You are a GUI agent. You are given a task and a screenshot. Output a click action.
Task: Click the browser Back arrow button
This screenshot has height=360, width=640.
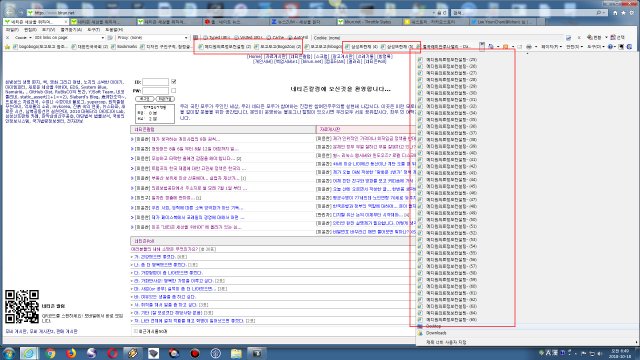pos(9,13)
